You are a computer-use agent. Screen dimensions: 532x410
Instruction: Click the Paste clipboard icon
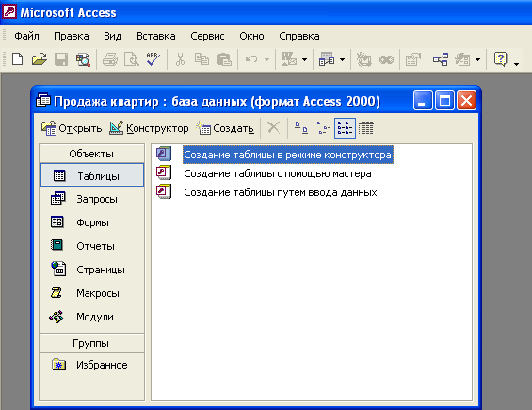[x=224, y=59]
